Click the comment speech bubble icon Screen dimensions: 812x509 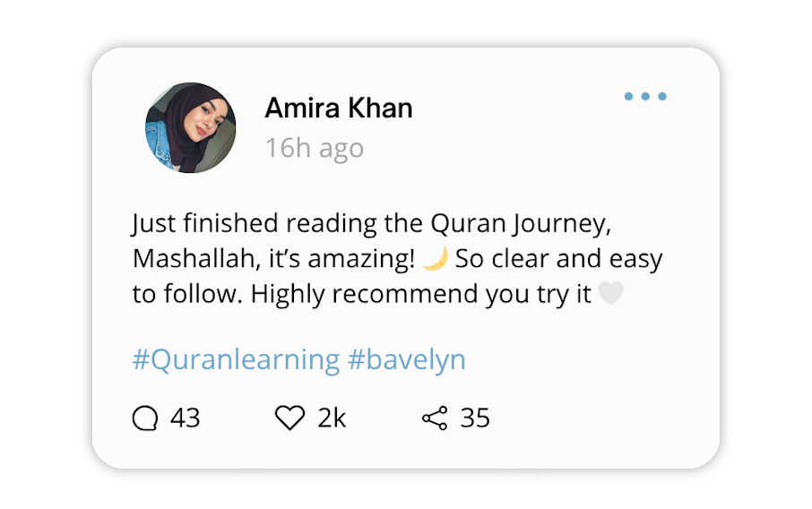(145, 418)
